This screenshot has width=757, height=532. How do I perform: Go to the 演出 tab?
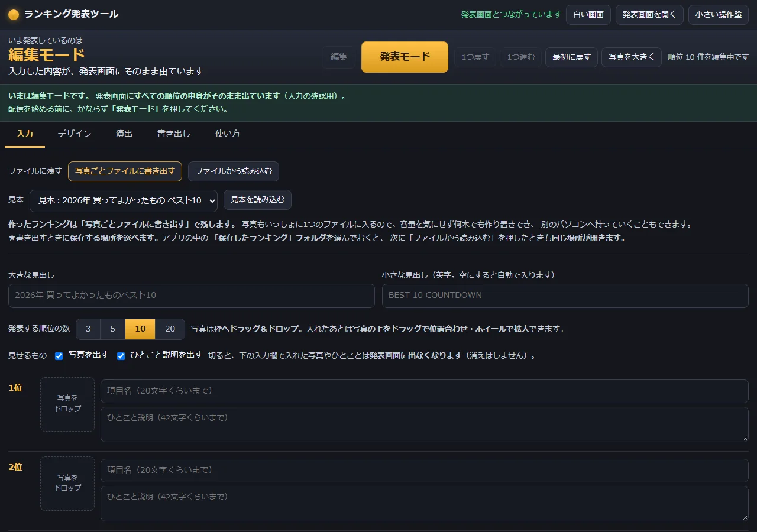(x=124, y=134)
